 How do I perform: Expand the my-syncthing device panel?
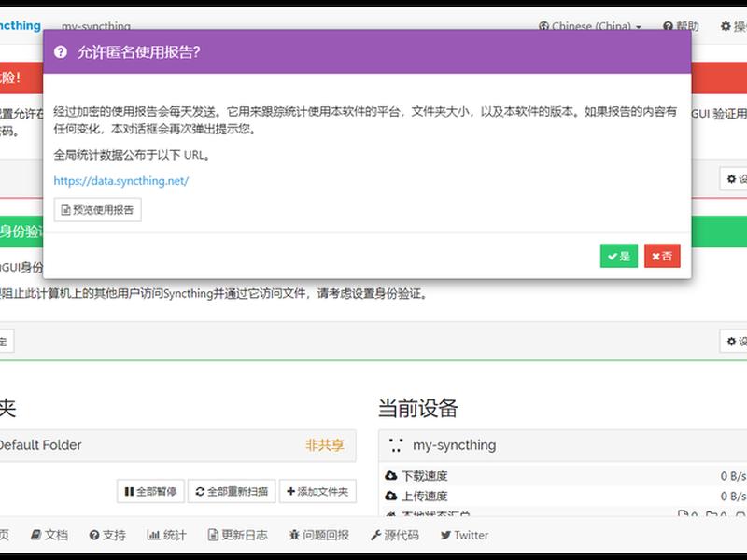[563, 445]
